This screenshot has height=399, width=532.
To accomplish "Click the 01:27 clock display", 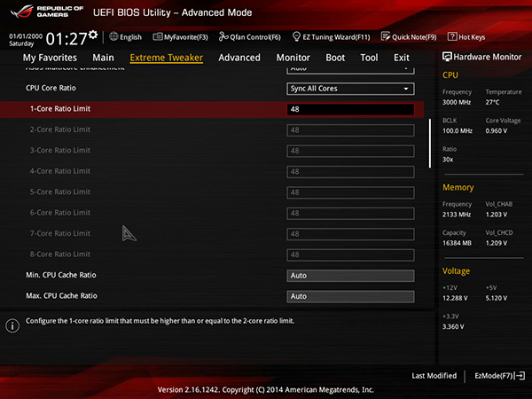I will click(x=66, y=38).
